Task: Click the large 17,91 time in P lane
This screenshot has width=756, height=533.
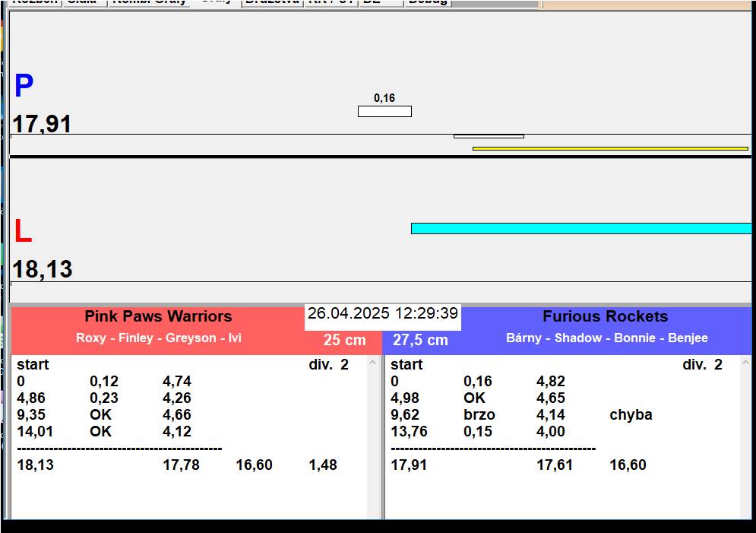Action: (x=43, y=124)
